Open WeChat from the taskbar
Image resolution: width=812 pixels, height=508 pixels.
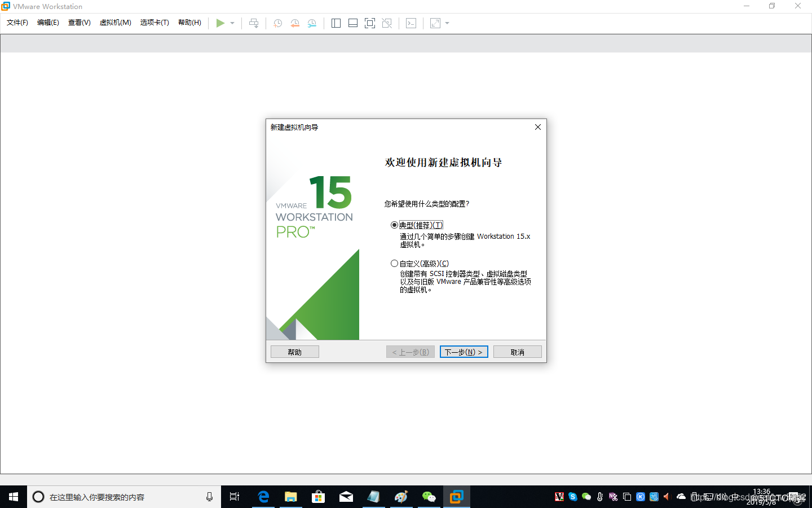(429, 497)
